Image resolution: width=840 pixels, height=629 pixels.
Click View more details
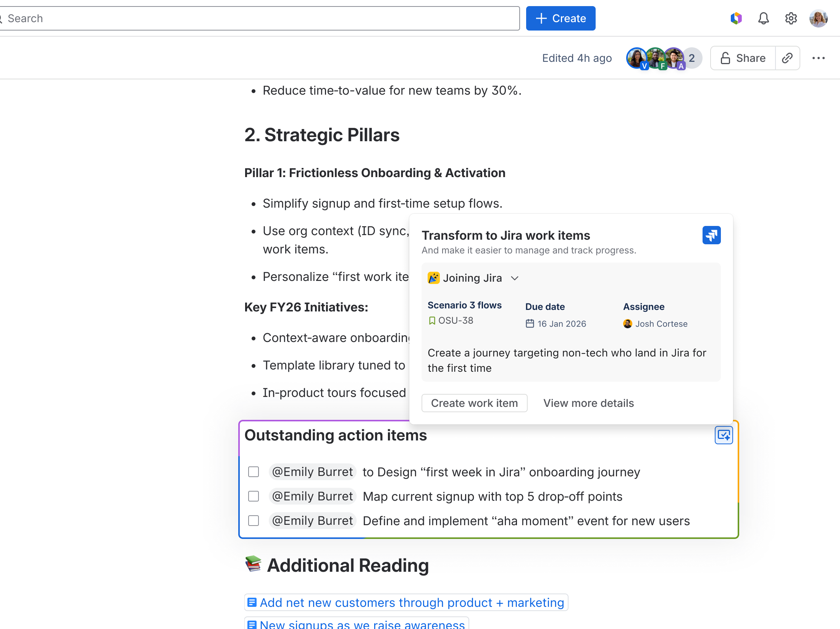click(588, 403)
